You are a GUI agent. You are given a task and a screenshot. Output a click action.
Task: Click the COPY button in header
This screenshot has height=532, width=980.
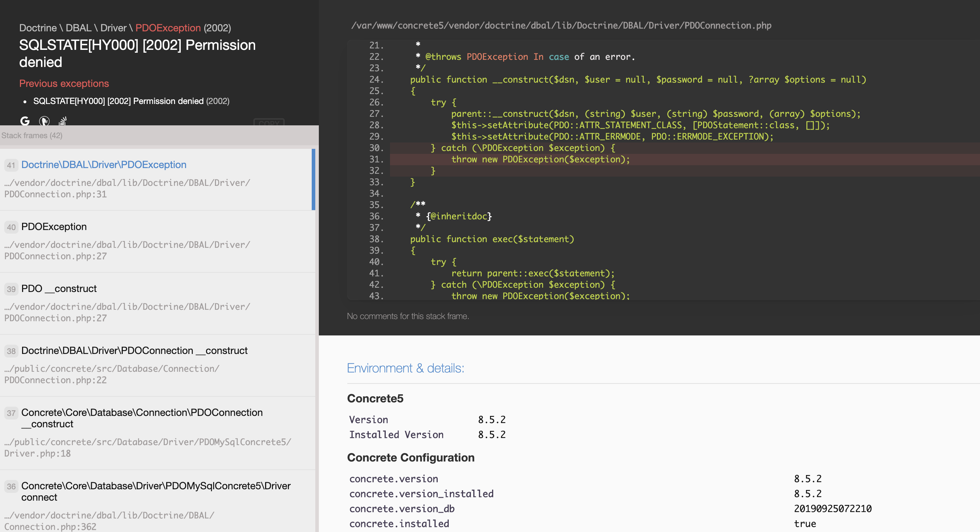click(x=269, y=122)
